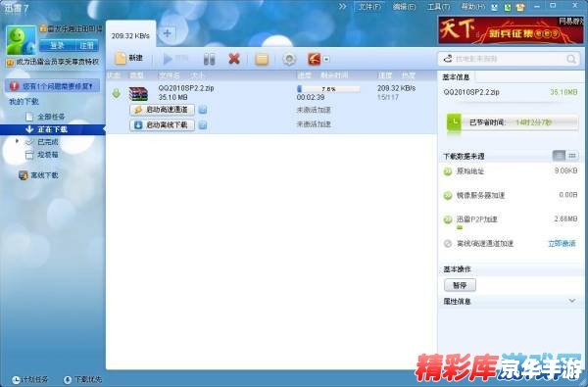588x387 pixels.
Task: Click the 镜像服务器加速 green status icon
Action: coord(448,196)
